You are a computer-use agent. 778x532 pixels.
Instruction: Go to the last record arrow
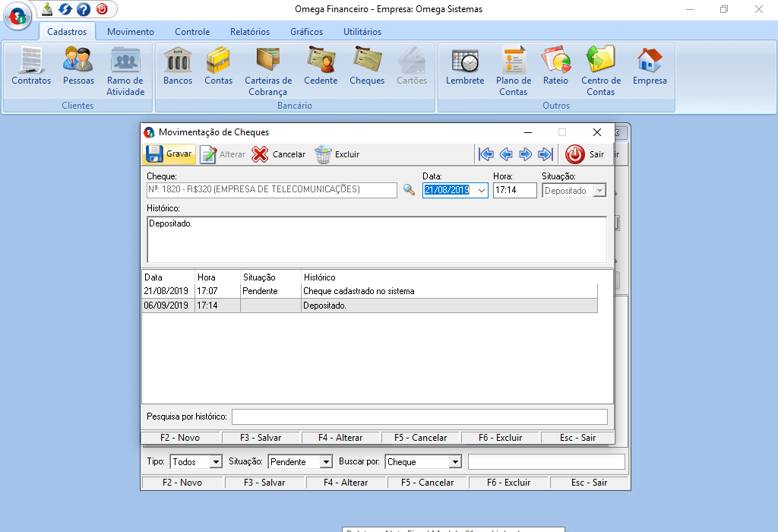click(545, 154)
